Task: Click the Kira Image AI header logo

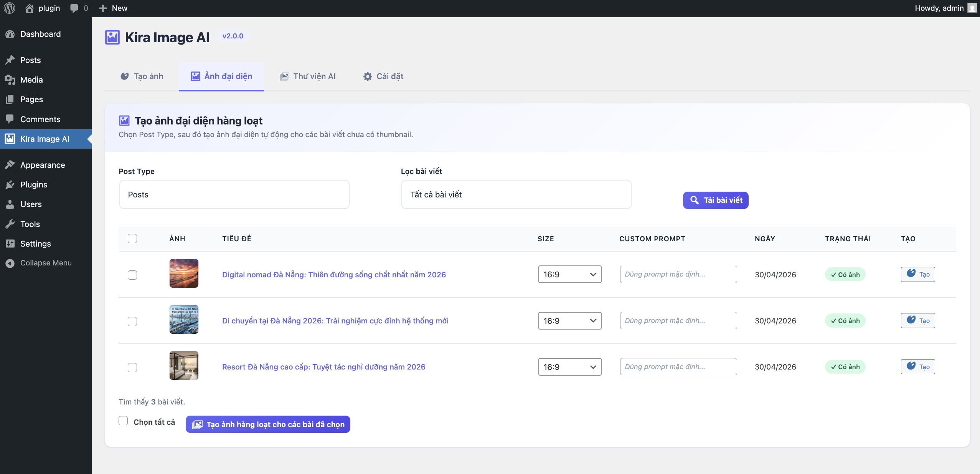Action: pos(112,37)
